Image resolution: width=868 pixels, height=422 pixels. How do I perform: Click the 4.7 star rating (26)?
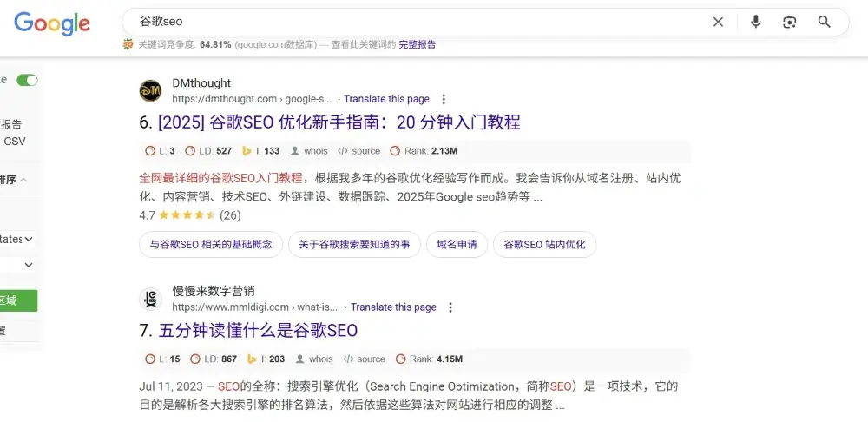coord(190,215)
